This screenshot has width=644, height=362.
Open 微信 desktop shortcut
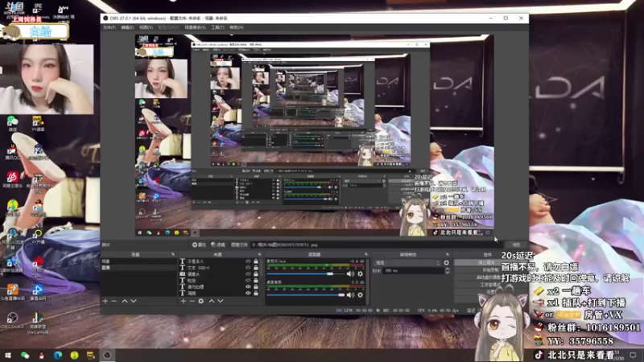[13, 124]
